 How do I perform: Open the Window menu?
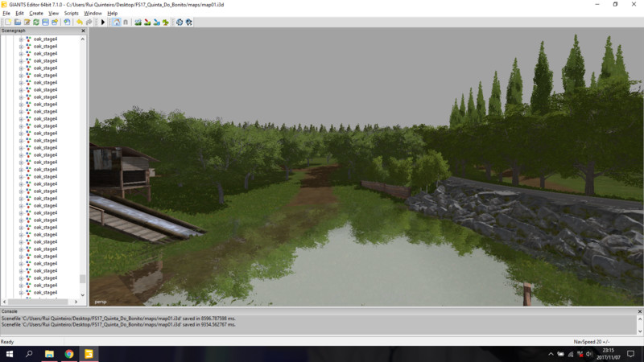click(93, 14)
